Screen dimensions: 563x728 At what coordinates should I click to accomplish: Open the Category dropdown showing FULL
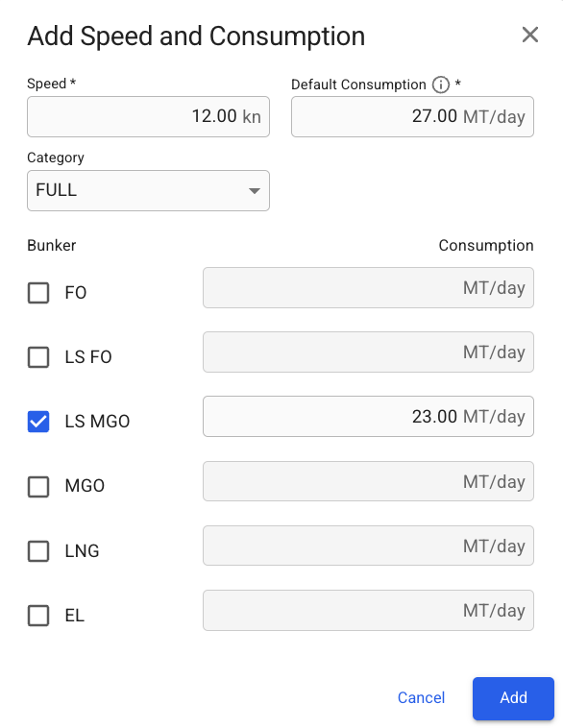148,190
